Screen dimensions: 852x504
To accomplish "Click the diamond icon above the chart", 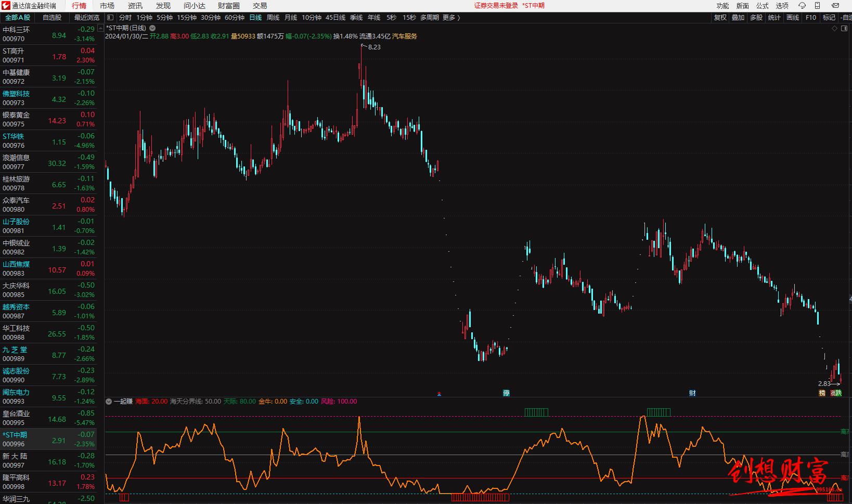I will tap(835, 29).
